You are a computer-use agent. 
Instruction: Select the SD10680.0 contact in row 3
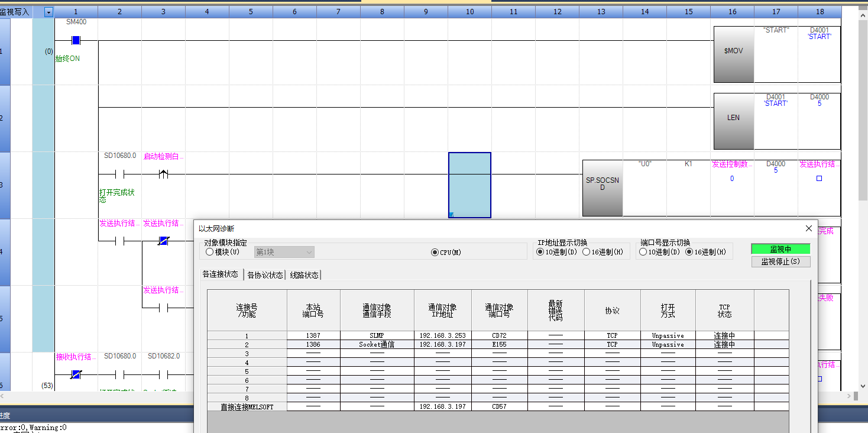point(119,175)
